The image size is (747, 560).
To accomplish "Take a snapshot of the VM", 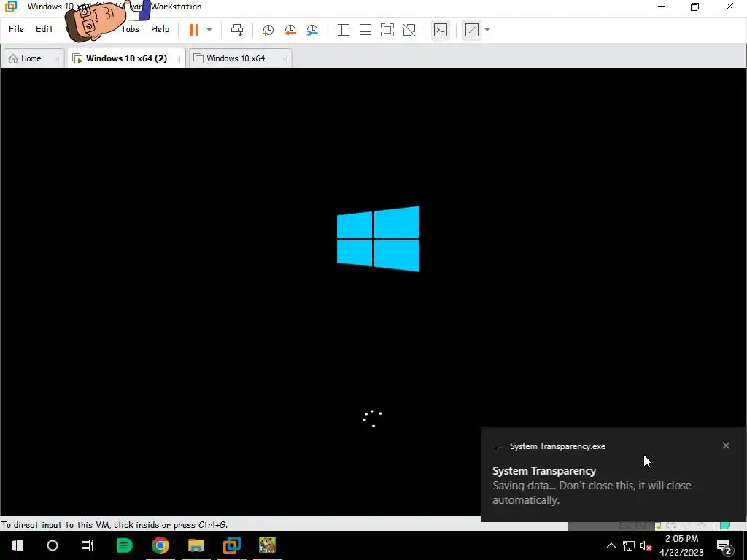I will point(268,30).
